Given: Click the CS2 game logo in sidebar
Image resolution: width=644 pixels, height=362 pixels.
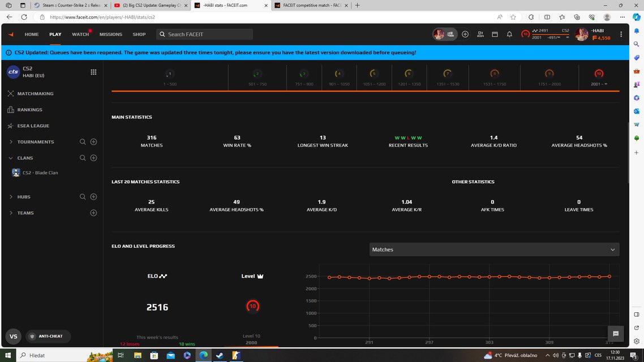Looking at the screenshot, I should (13, 72).
